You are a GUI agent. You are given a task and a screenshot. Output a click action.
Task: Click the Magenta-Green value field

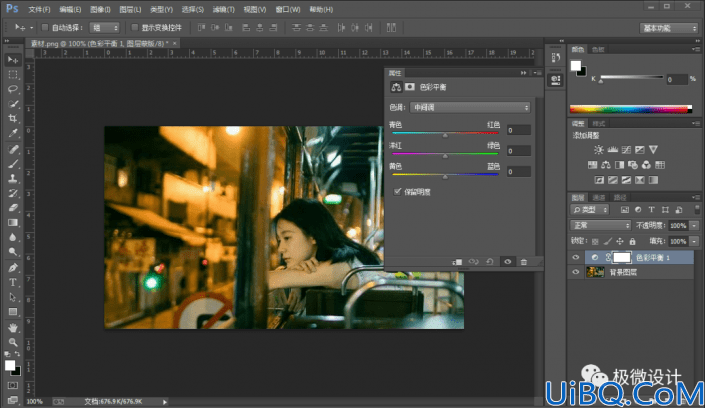pos(518,151)
